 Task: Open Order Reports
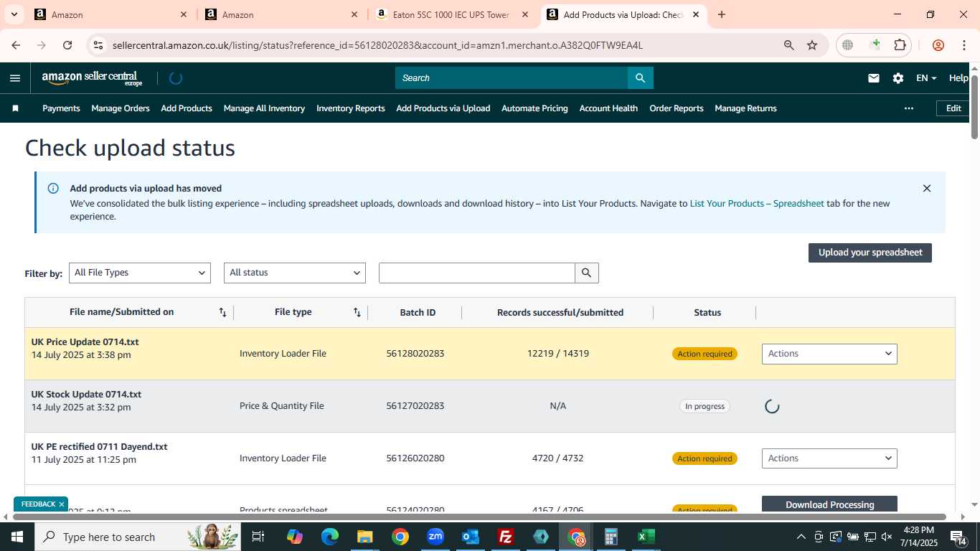677,108
